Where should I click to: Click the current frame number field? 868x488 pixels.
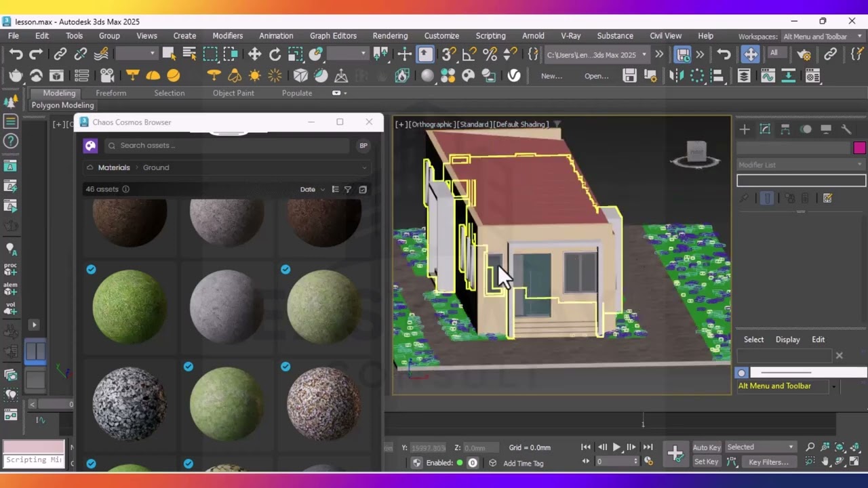click(x=616, y=462)
